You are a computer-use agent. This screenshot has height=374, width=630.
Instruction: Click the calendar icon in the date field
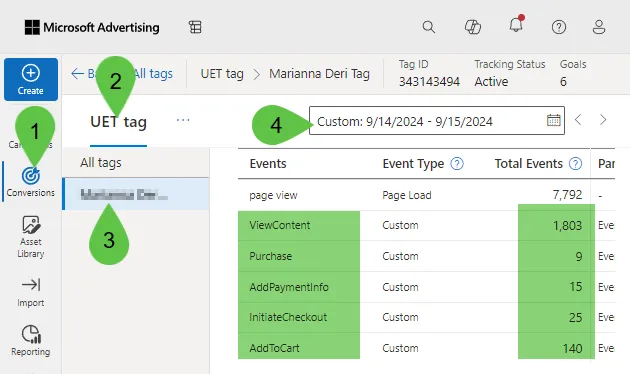coord(553,120)
